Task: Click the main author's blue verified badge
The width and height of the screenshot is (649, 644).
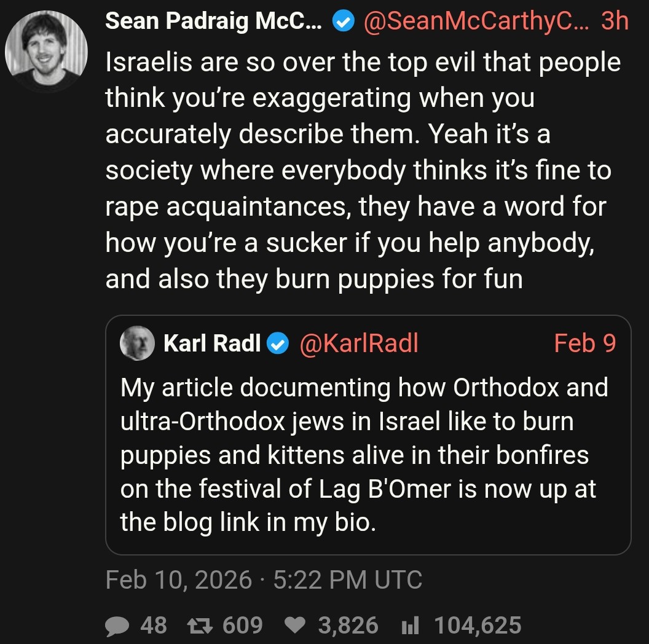Action: (343, 22)
